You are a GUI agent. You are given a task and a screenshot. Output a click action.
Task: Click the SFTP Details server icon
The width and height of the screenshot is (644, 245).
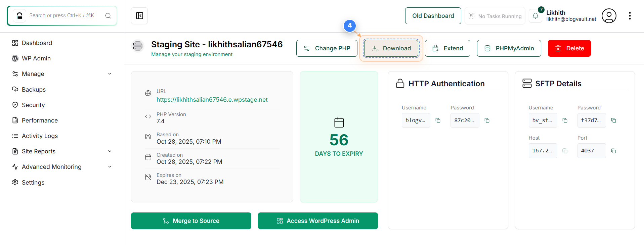[x=527, y=83]
